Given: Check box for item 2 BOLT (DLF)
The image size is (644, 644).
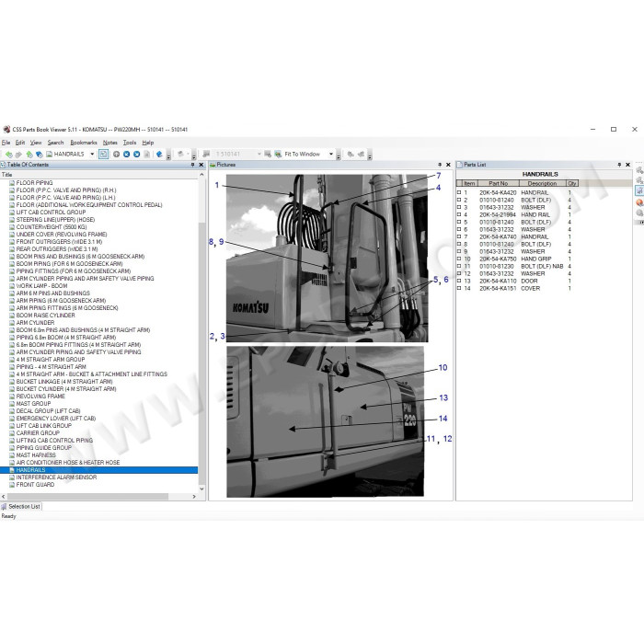Looking at the screenshot, I should (459, 200).
